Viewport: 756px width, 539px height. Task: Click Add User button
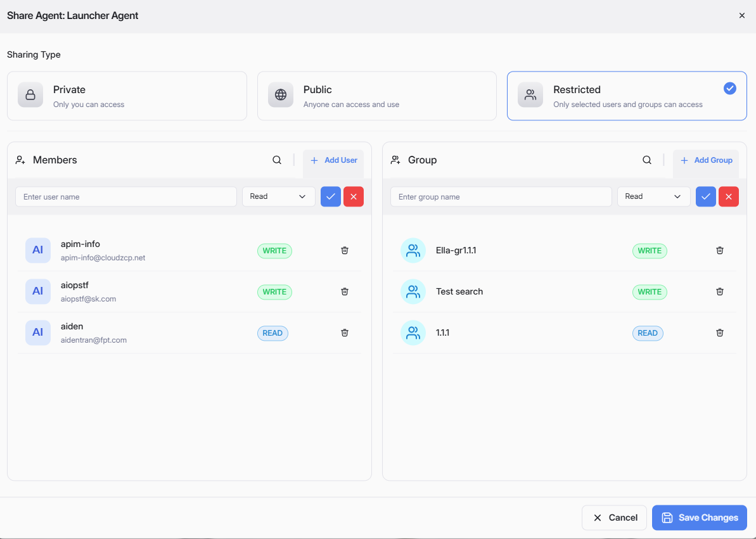(334, 160)
